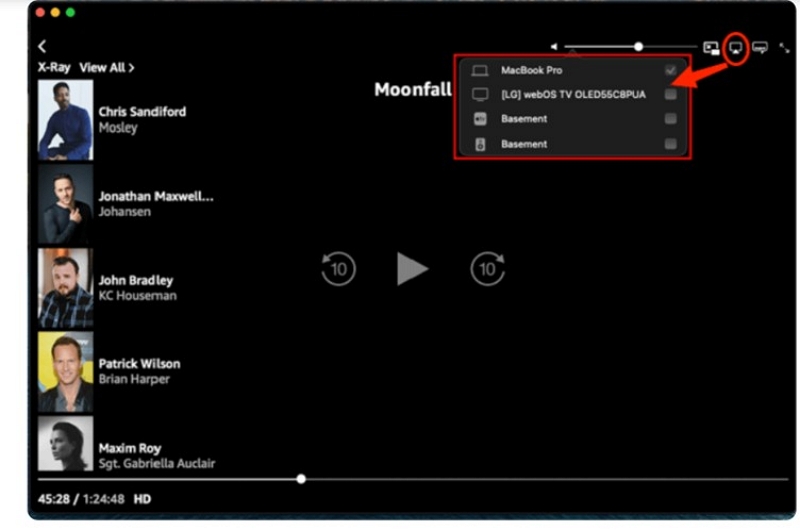The width and height of the screenshot is (800, 530).
Task: Check the Basement Apple TV checkbox
Action: point(670,119)
